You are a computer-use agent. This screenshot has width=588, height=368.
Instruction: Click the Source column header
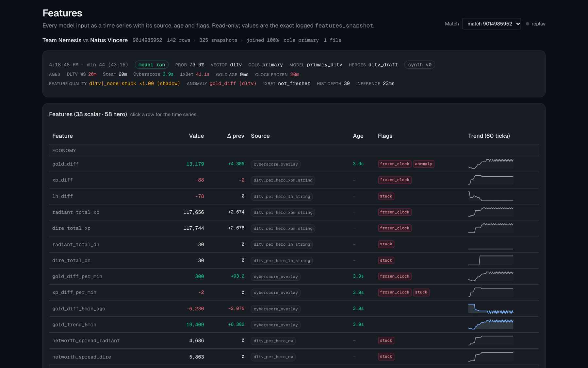pos(260,136)
